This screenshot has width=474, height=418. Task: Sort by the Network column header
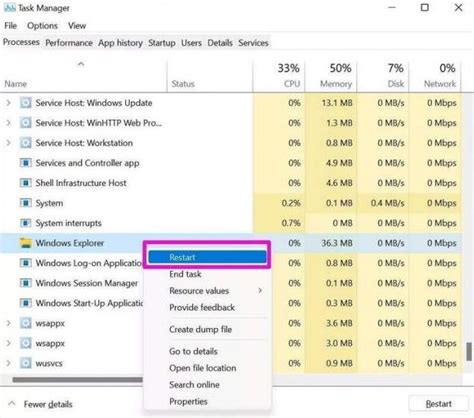point(435,76)
